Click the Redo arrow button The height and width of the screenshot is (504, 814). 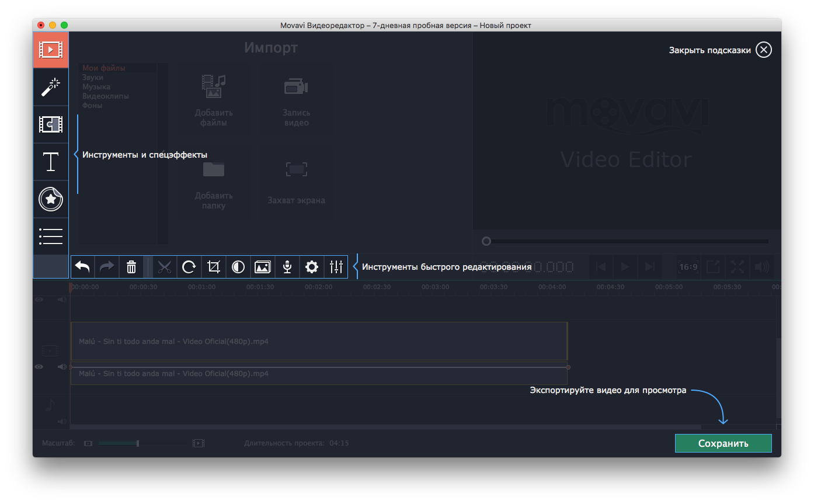click(107, 267)
